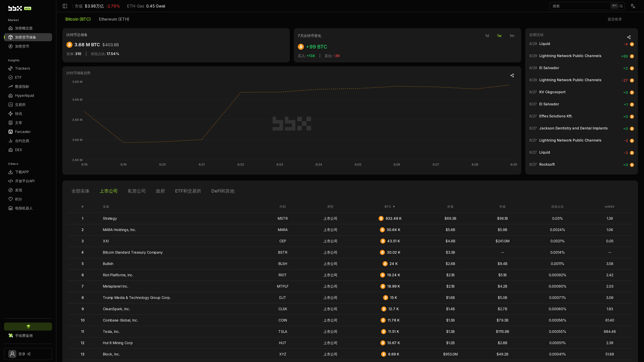This screenshot has height=362, width=644.
Task: Click the mNAV column header
Action: (x=610, y=207)
